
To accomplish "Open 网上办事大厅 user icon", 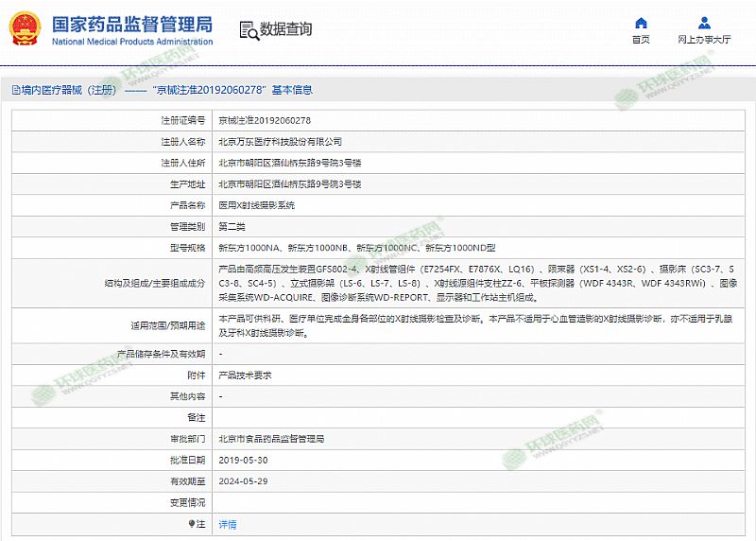I will [704, 23].
